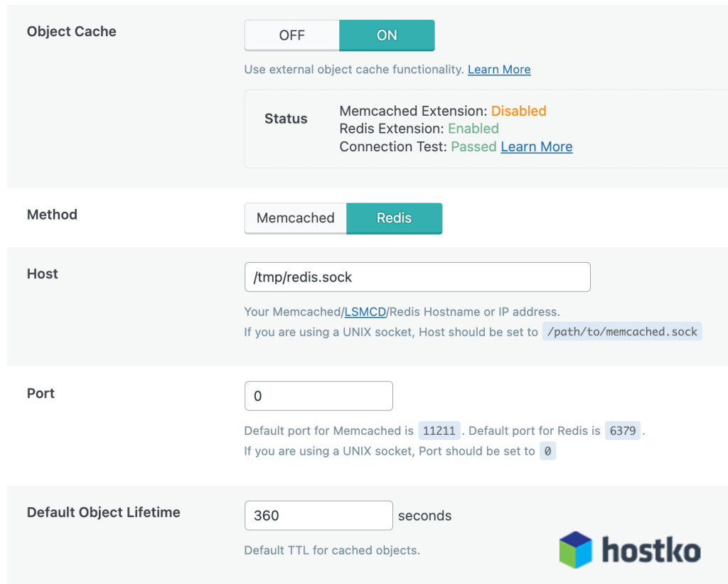This screenshot has width=728, height=584.
Task: Click the UNIX socket port value 0 code
Action: [x=547, y=451]
